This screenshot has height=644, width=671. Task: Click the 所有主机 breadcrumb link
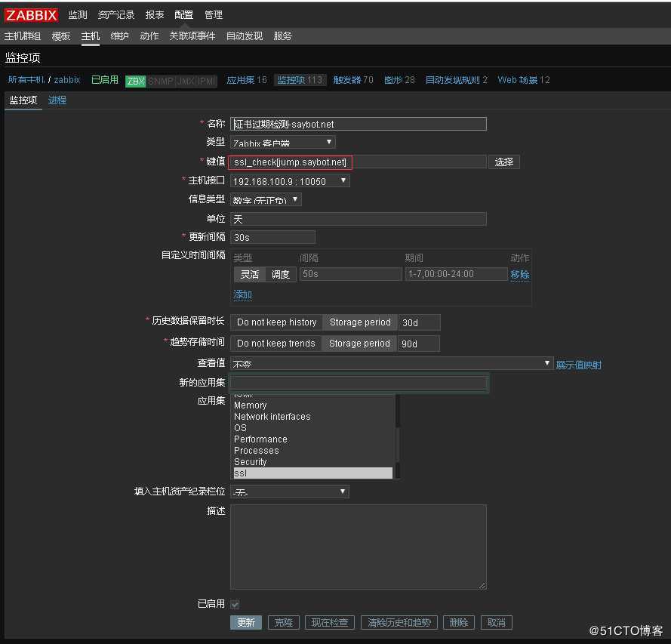26,79
